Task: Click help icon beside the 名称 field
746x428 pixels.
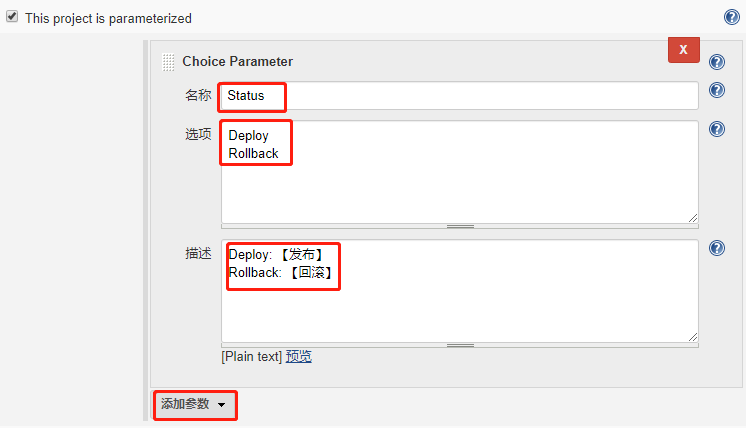Action: point(717,90)
